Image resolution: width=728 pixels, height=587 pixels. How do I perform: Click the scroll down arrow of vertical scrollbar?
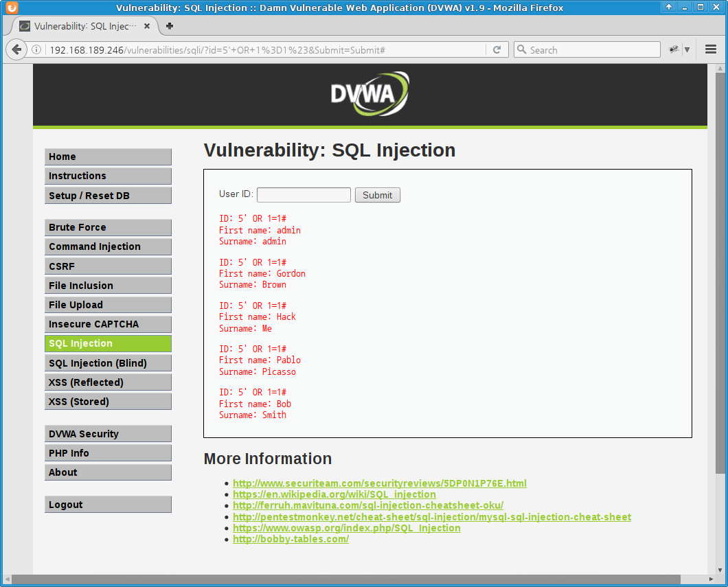(x=720, y=571)
